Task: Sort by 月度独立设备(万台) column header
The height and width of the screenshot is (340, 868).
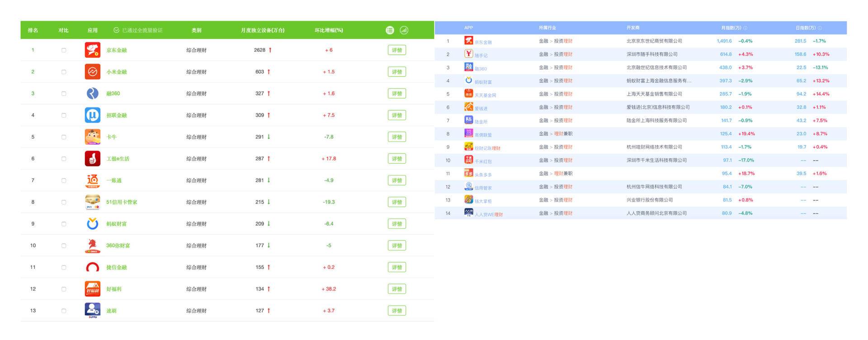Action: click(263, 30)
